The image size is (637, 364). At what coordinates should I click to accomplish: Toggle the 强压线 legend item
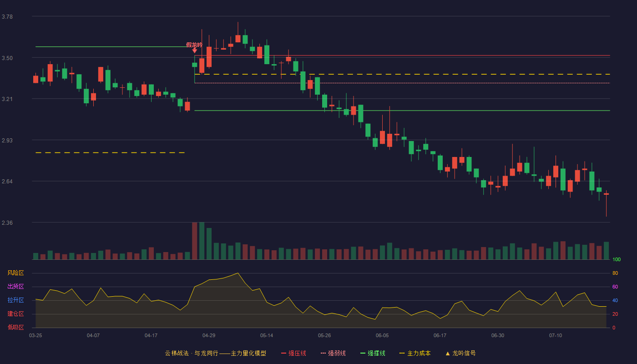[293, 353]
